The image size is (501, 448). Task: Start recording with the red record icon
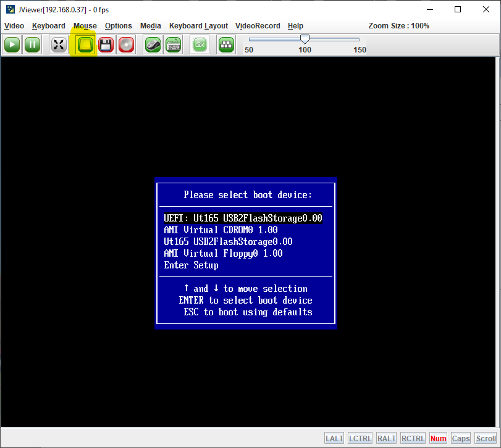pyautogui.click(x=126, y=44)
